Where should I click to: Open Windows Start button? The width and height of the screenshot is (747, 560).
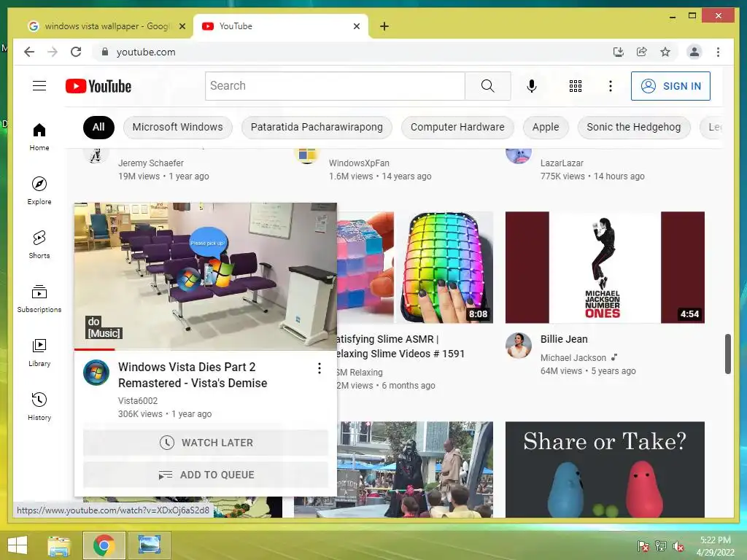tap(18, 545)
